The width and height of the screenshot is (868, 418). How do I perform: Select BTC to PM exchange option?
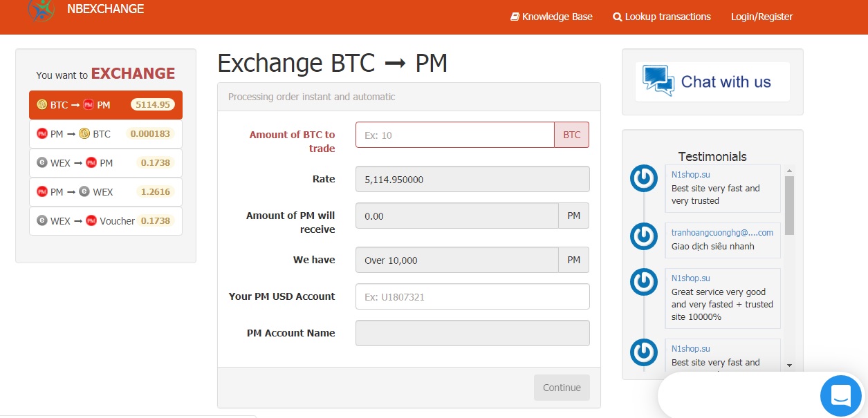click(105, 105)
